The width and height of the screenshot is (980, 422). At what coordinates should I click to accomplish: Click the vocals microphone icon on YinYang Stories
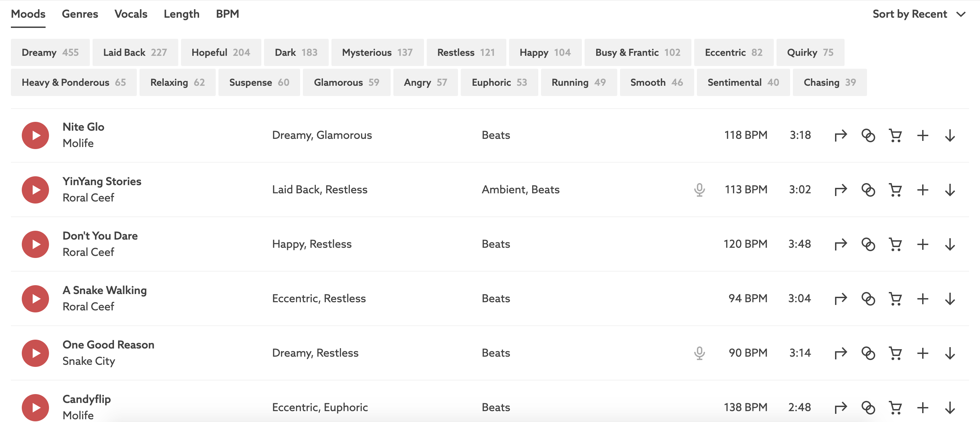699,190
